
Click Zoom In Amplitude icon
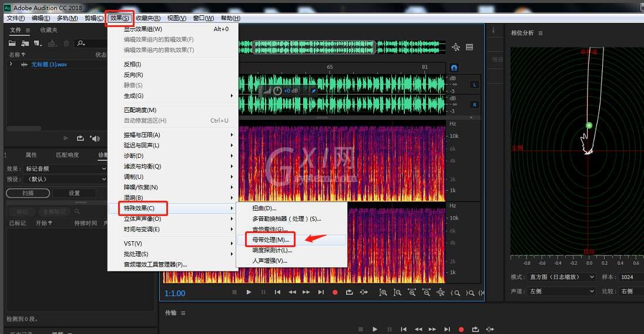tap(383, 292)
